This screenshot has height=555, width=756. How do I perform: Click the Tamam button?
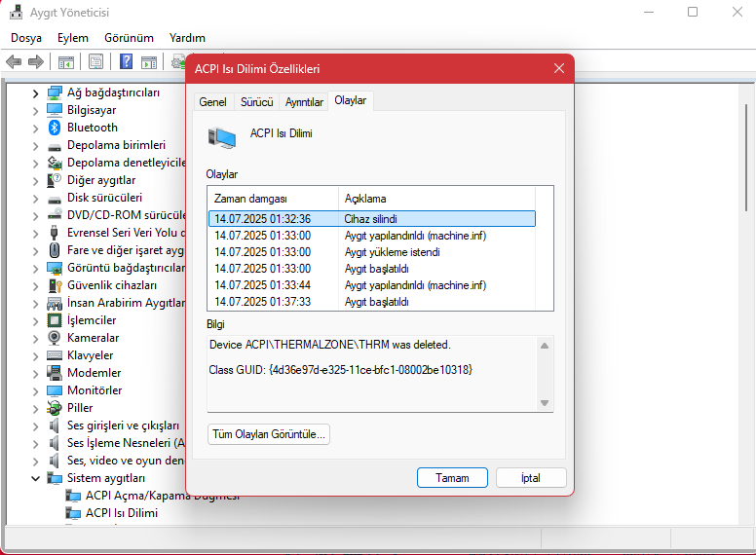click(452, 478)
